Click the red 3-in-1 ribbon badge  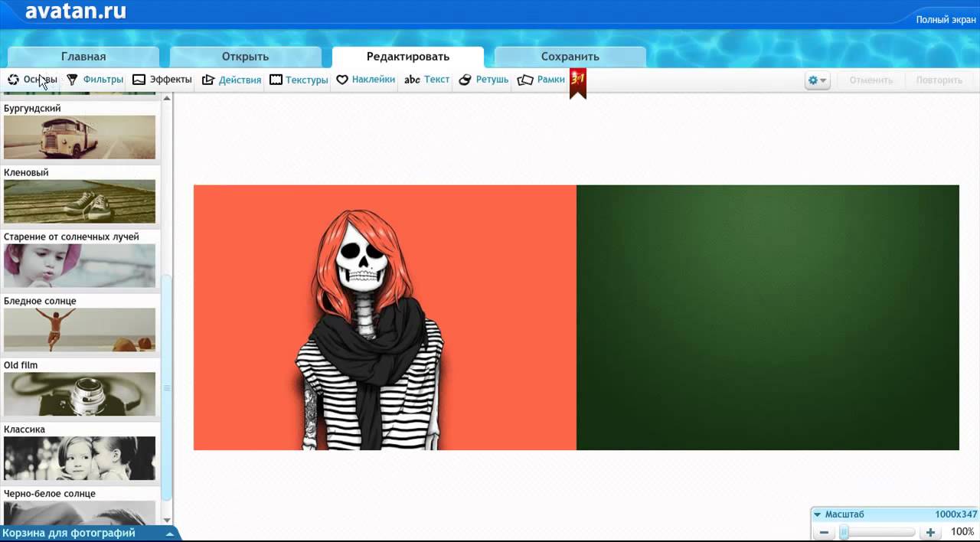(578, 83)
